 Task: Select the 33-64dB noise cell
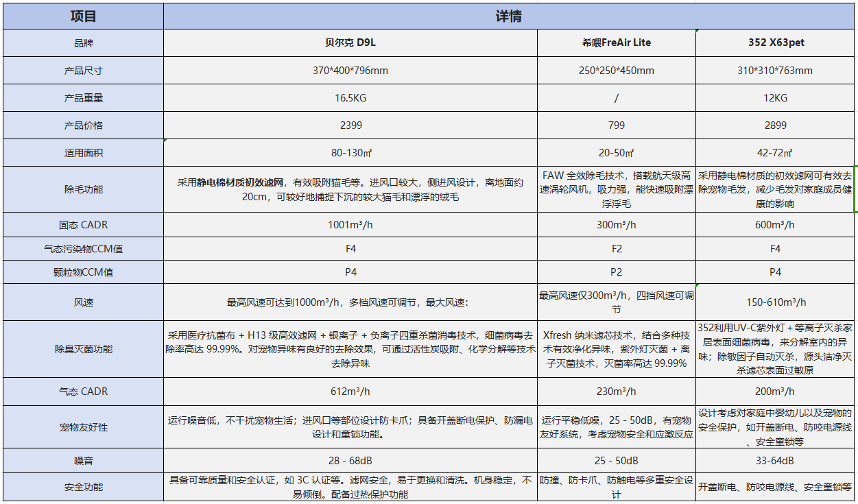coord(775,461)
